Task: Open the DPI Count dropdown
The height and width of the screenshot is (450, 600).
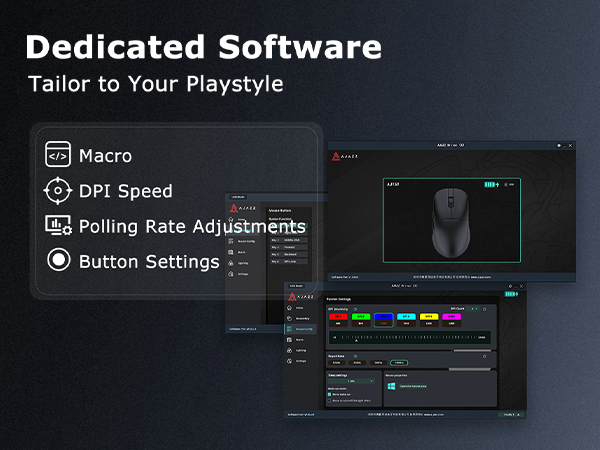Action: click(x=474, y=309)
